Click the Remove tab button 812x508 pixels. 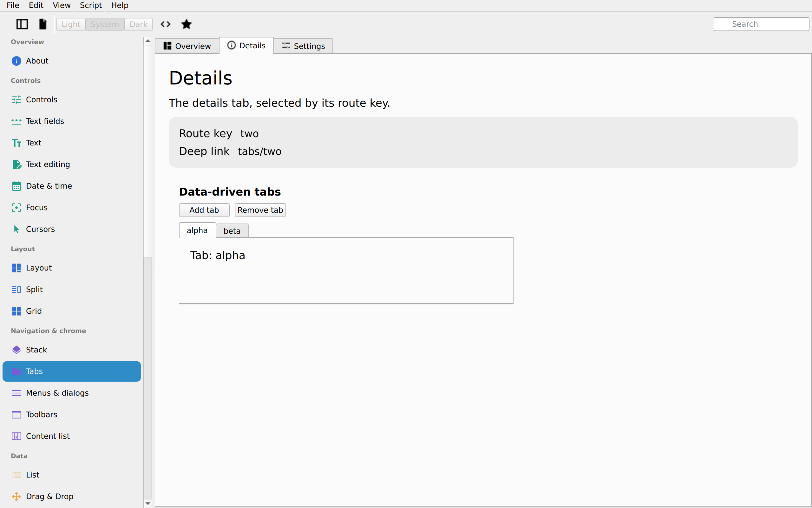pyautogui.click(x=260, y=210)
